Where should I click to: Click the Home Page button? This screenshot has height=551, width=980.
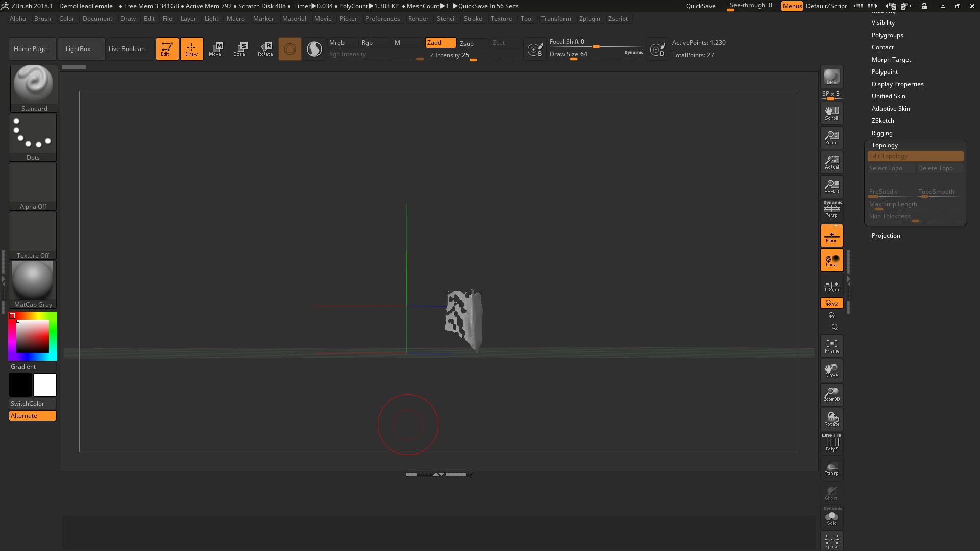32,49
